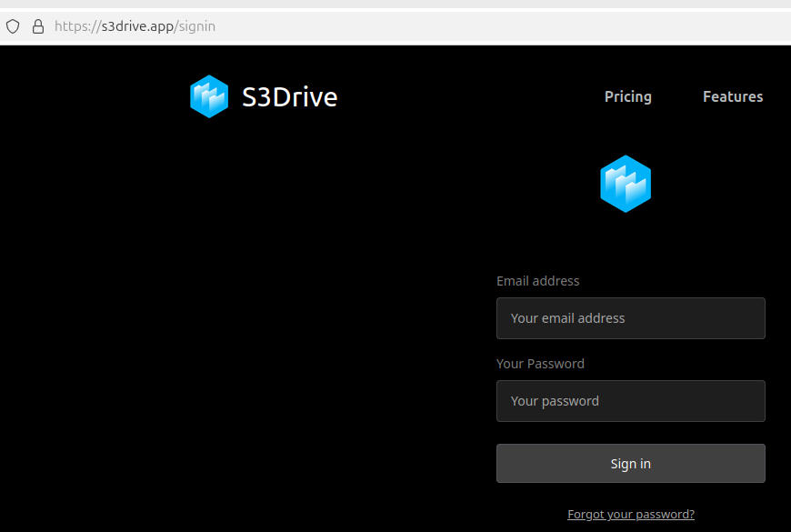Open the Forgot your password link
This screenshot has width=791, height=532.
pos(631,515)
